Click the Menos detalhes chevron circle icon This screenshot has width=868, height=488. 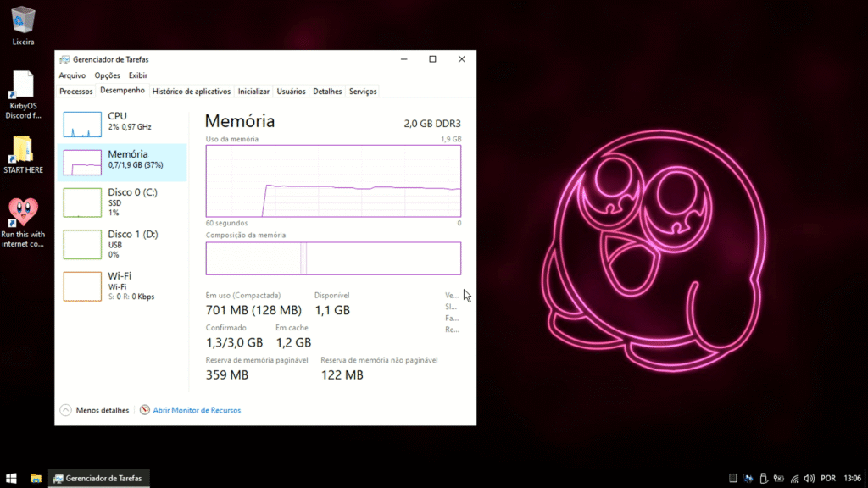tap(66, 410)
